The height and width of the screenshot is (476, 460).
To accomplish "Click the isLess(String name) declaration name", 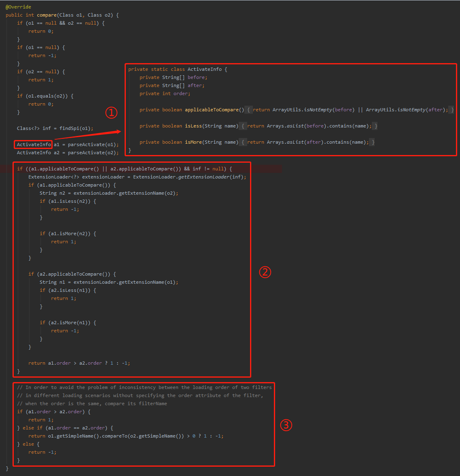I will (193, 126).
